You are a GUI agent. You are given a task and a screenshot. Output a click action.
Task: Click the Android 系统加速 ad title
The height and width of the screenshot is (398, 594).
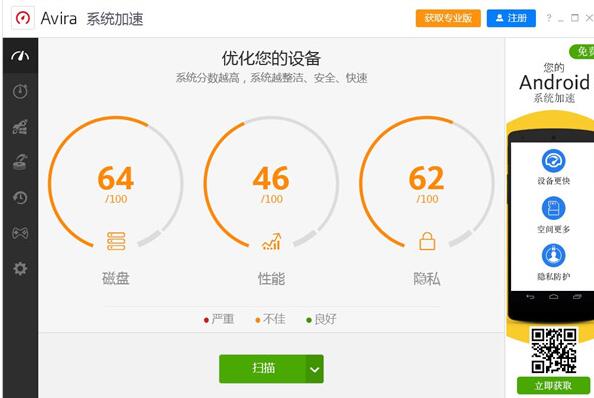click(x=555, y=84)
